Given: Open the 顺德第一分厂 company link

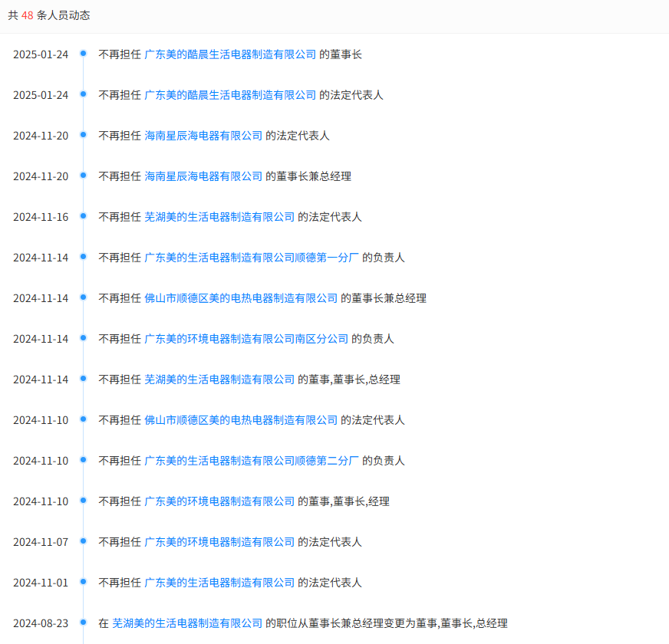Looking at the screenshot, I should [252, 258].
